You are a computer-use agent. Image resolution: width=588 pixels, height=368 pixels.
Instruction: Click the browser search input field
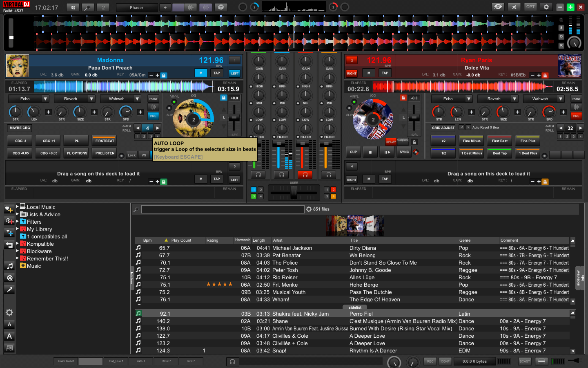tap(223, 209)
